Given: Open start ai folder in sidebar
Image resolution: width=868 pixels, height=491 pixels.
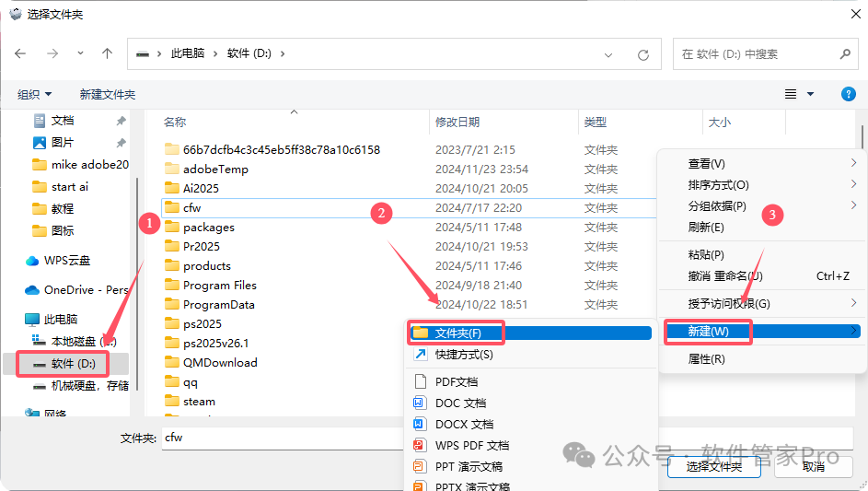Looking at the screenshot, I should (61, 187).
